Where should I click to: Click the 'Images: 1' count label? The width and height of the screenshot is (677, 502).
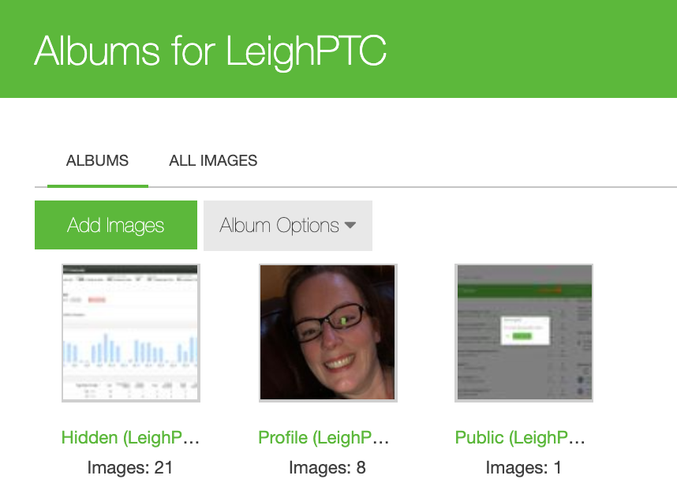[x=524, y=467]
